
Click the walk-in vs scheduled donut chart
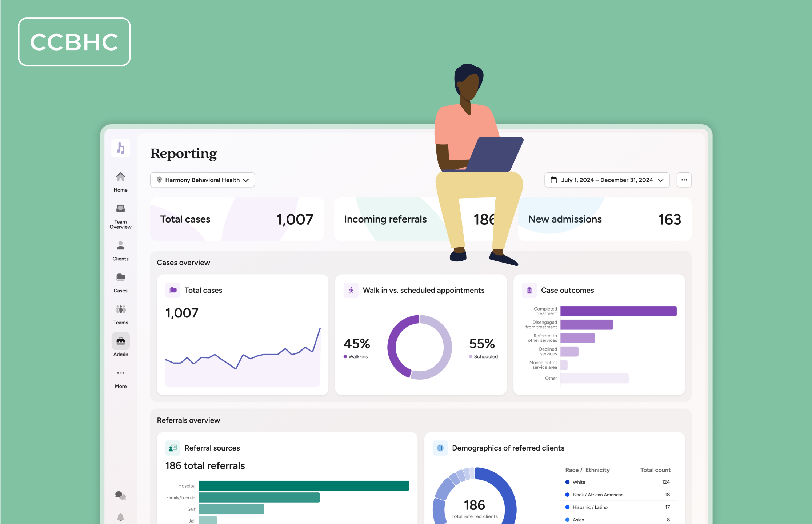point(420,347)
